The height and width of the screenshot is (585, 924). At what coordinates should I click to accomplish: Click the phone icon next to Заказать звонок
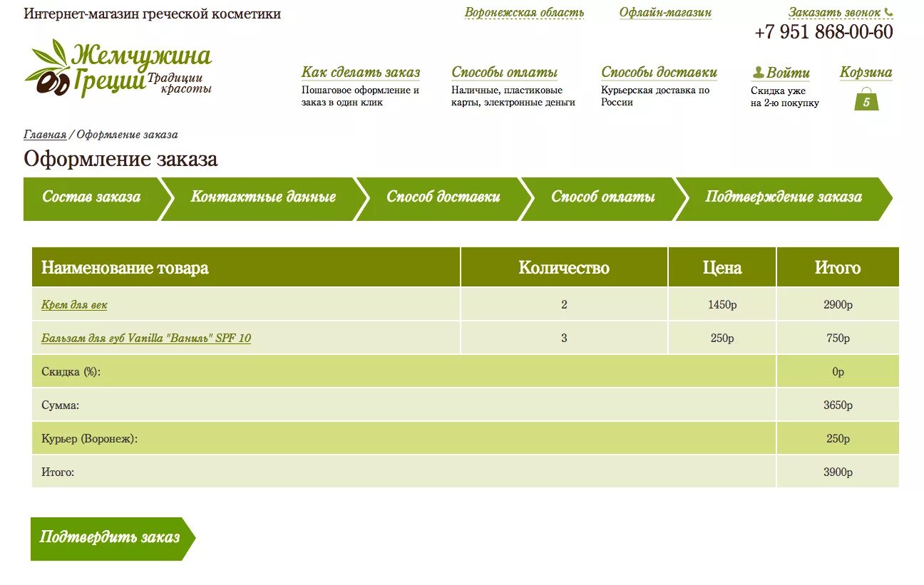point(888,12)
